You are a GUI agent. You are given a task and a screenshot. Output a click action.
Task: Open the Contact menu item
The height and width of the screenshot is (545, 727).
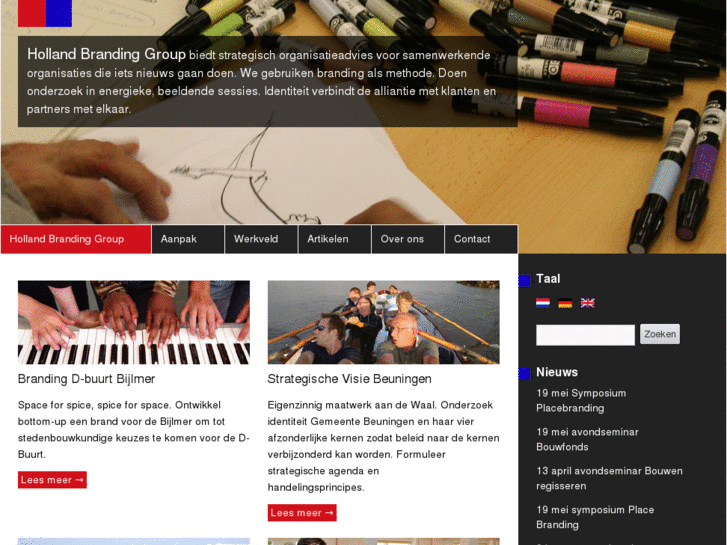tap(481, 239)
